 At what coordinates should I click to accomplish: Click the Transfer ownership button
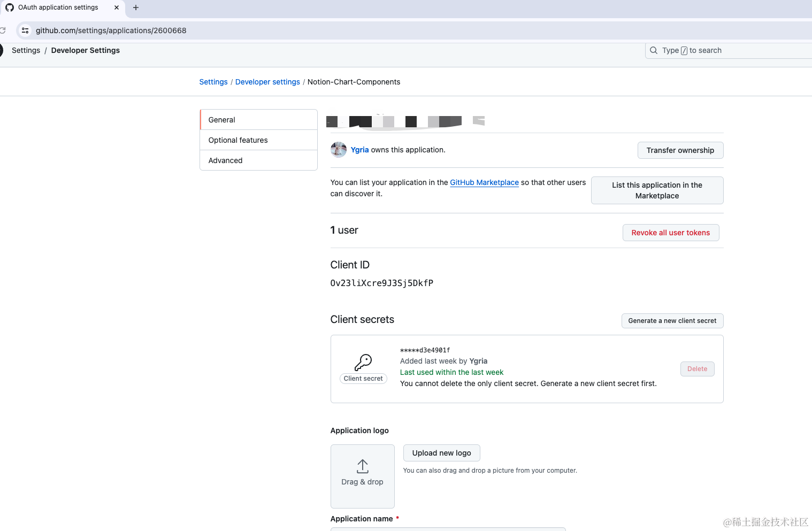pos(680,150)
